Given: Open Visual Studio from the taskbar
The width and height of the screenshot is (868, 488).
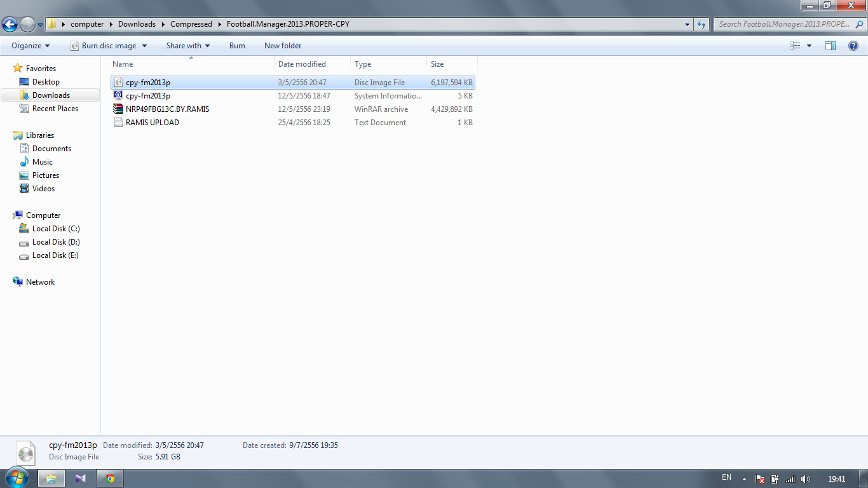Looking at the screenshot, I should click(x=80, y=478).
